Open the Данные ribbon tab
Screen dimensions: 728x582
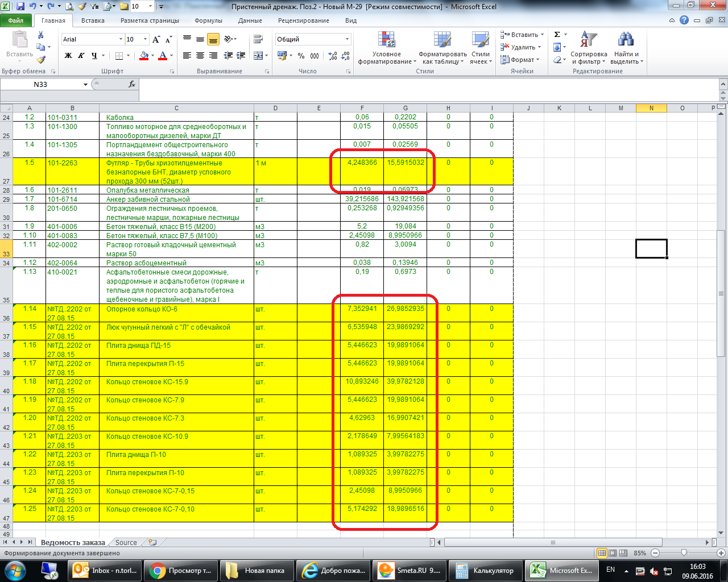point(250,20)
